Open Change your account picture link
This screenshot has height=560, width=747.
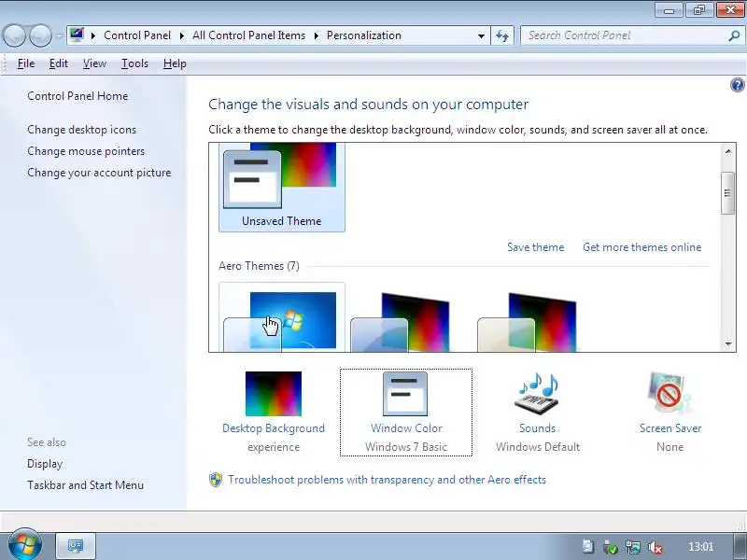[99, 173]
